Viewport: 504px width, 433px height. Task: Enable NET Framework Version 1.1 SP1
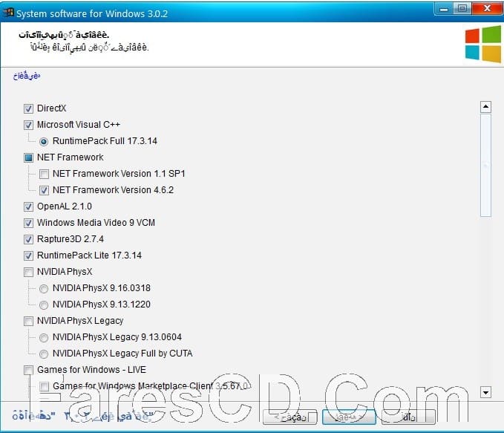(44, 174)
